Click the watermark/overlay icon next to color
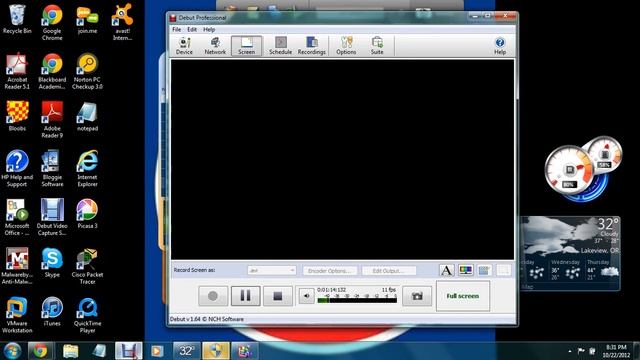 [484, 270]
